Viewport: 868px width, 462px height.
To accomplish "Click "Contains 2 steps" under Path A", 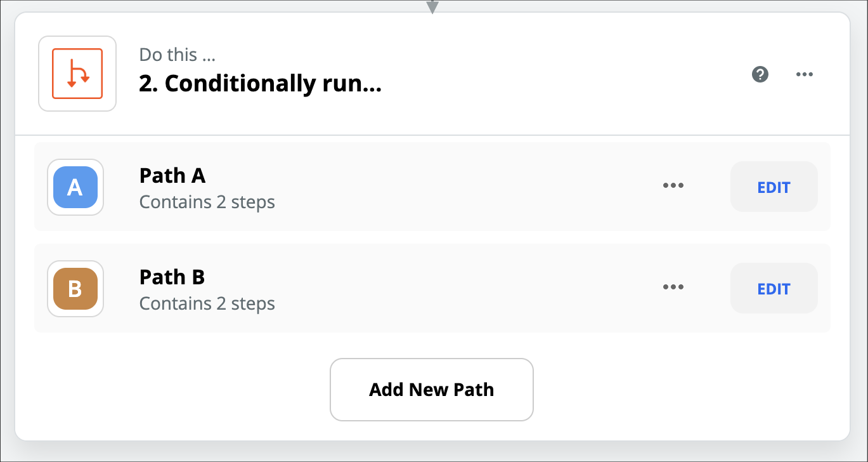I will 207,202.
